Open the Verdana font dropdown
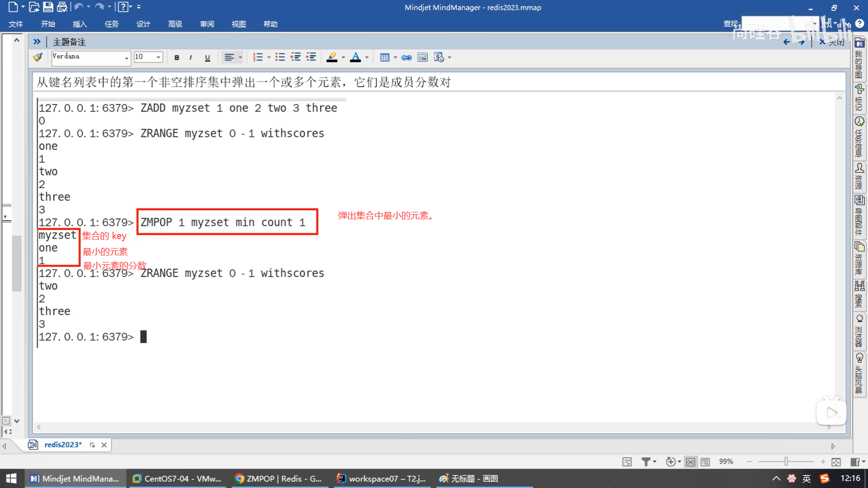 (x=126, y=57)
